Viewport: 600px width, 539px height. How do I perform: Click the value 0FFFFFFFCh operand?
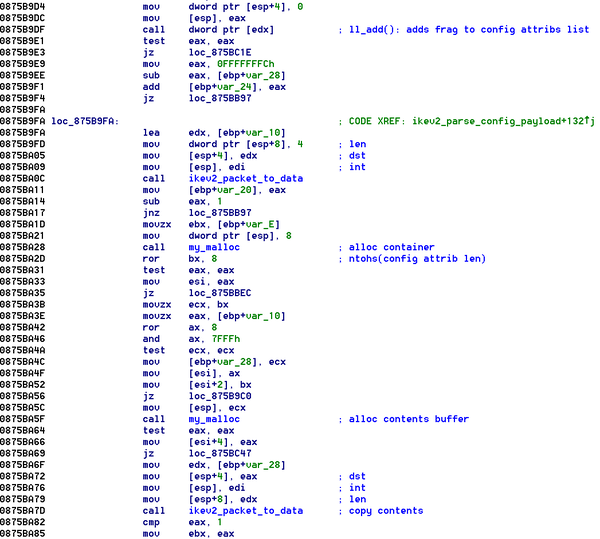coord(246,64)
